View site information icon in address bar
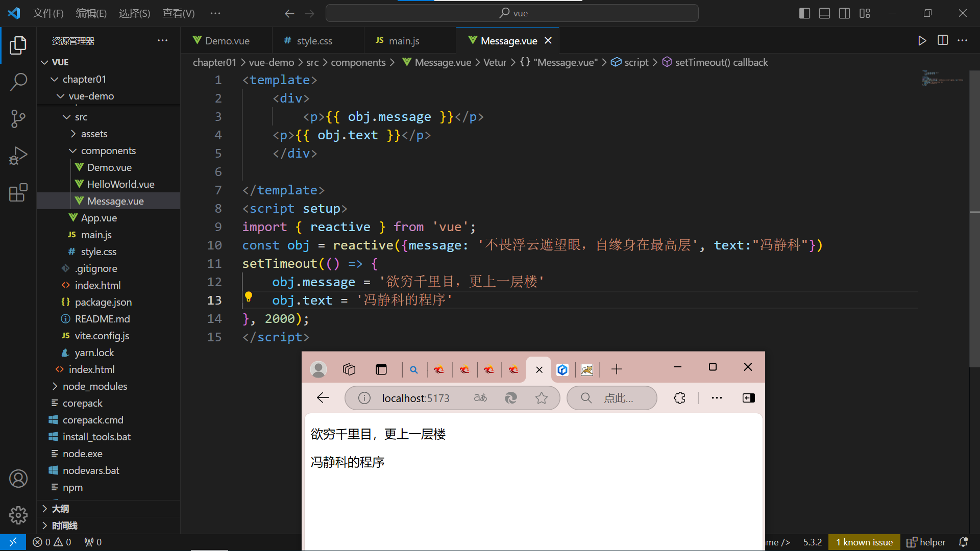Image resolution: width=980 pixels, height=551 pixels. tap(364, 398)
